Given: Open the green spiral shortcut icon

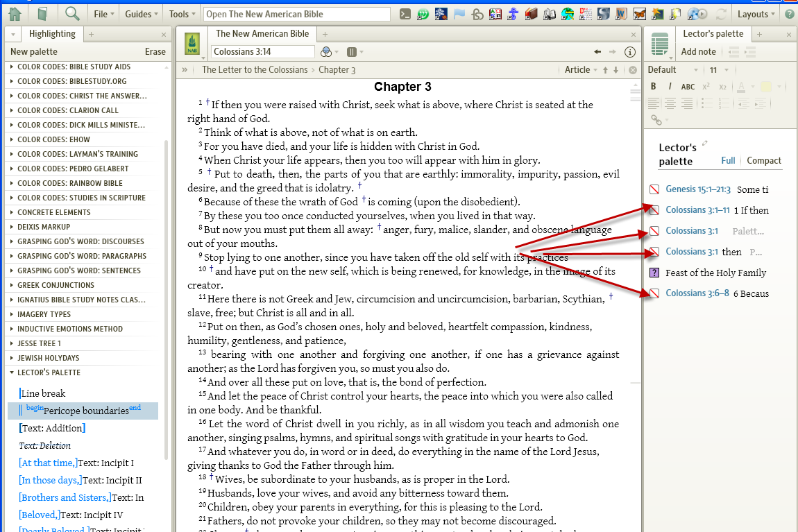Looking at the screenshot, I should click(x=423, y=15).
